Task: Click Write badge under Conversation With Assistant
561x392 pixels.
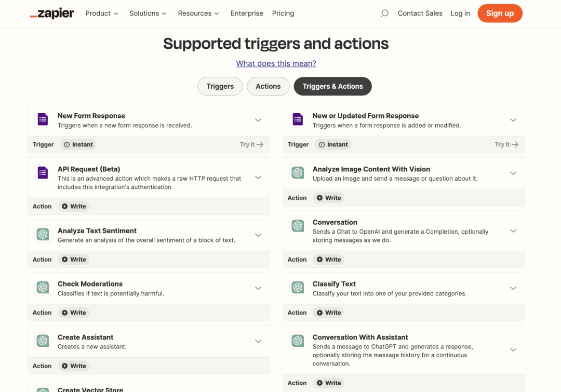Action: tap(329, 383)
